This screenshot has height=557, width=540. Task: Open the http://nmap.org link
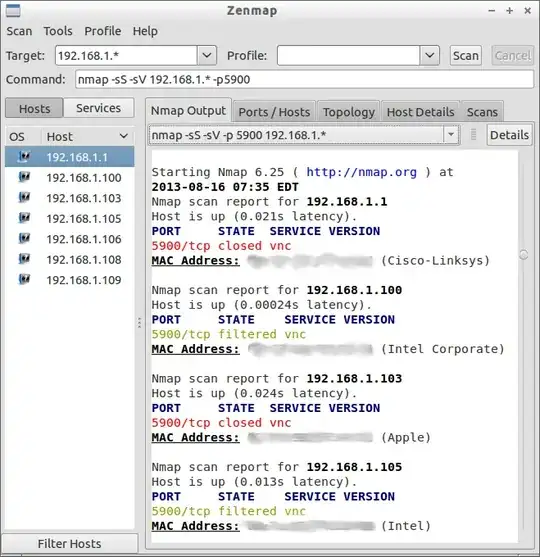click(361, 172)
